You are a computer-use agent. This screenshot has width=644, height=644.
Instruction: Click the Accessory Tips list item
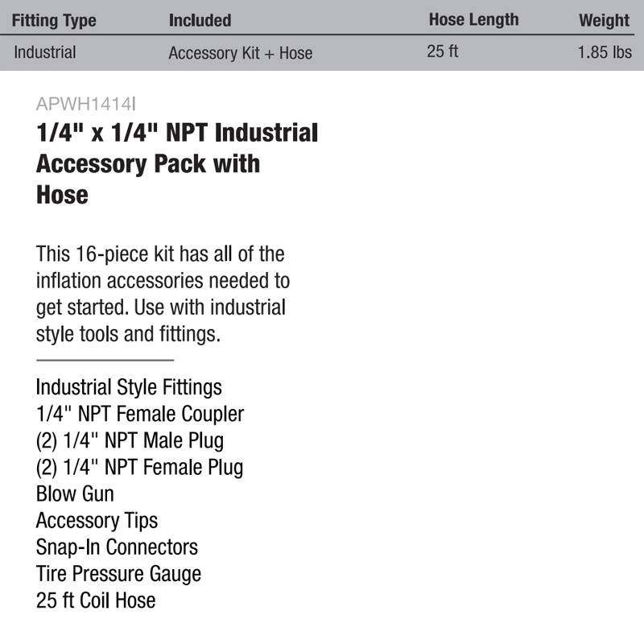point(97,521)
